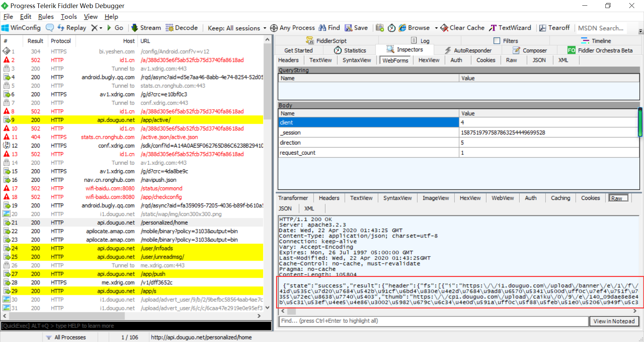Toggle the Decode toolbar option
Screen dimensions: 644x342
click(x=181, y=28)
